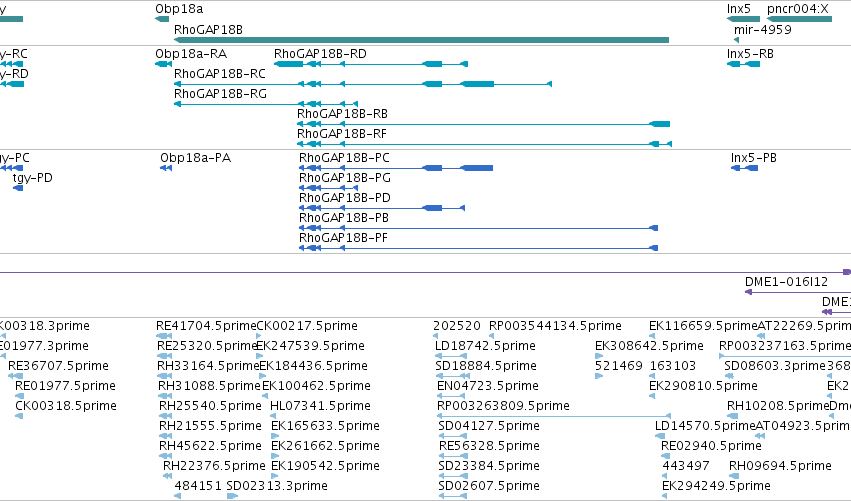
Task: Click the EN04723.5prime EST label
Action: [488, 386]
